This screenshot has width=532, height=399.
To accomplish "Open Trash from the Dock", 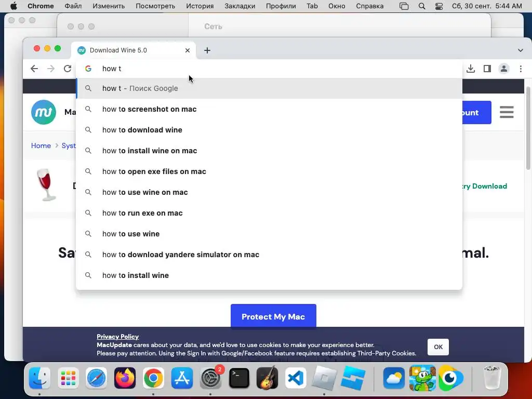I will pos(491,378).
